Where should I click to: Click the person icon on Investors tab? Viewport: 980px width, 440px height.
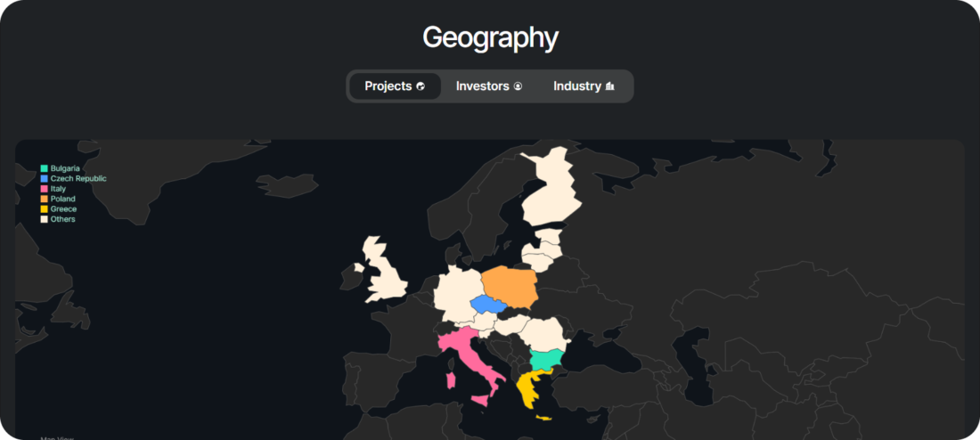(x=518, y=86)
